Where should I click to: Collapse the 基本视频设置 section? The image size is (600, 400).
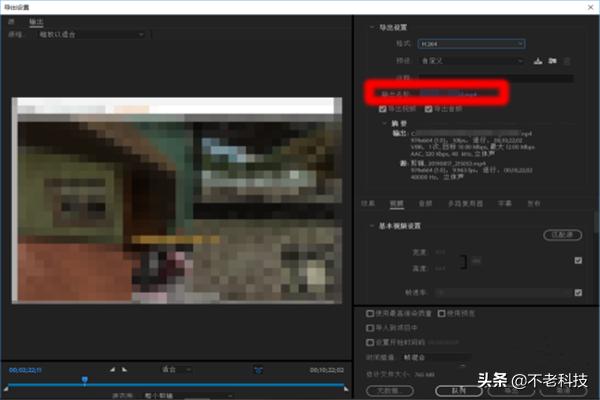point(371,226)
